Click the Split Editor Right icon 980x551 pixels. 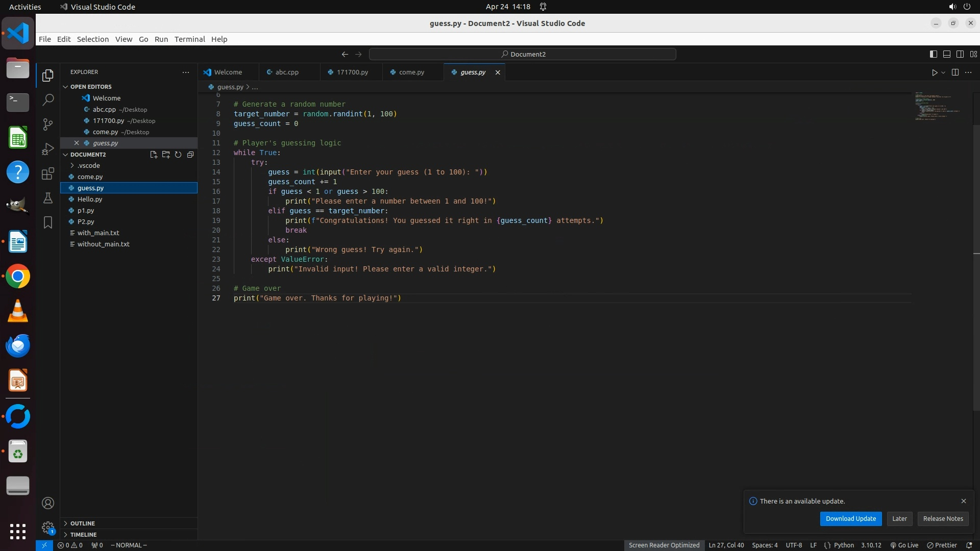[x=955, y=72]
